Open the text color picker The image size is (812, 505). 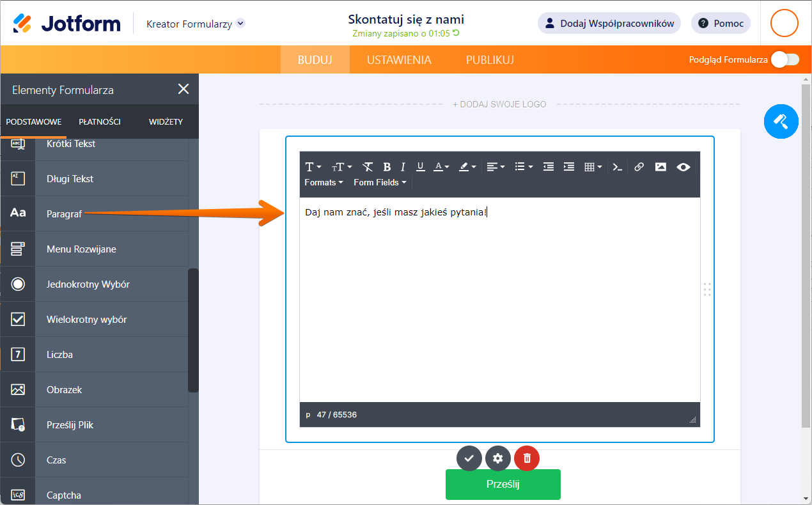pos(441,167)
